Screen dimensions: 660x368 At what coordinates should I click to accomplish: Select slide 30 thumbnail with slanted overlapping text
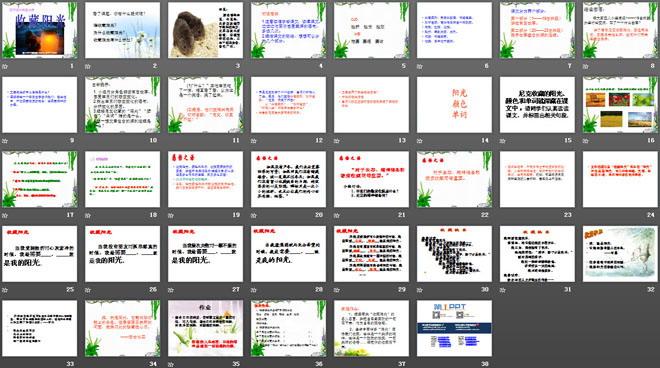pyautogui.click(x=454, y=253)
